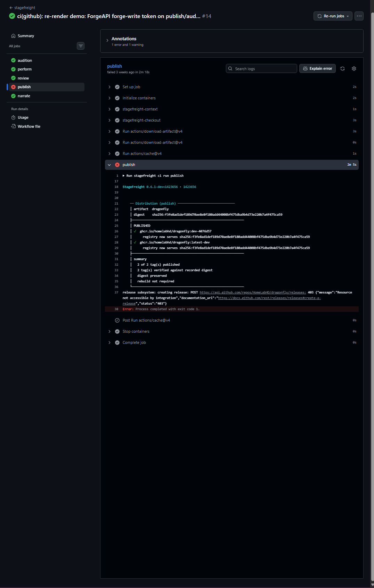Image resolution: width=374 pixels, height=588 pixels.
Task: Click the workflow run success status icon
Action: click(12, 16)
